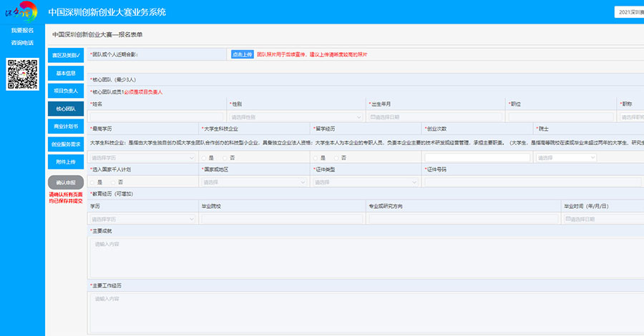Image resolution: width=644 pixels, height=336 pixels.
Task: Click the 2021深圳赛 button in the header
Action: [x=630, y=12]
